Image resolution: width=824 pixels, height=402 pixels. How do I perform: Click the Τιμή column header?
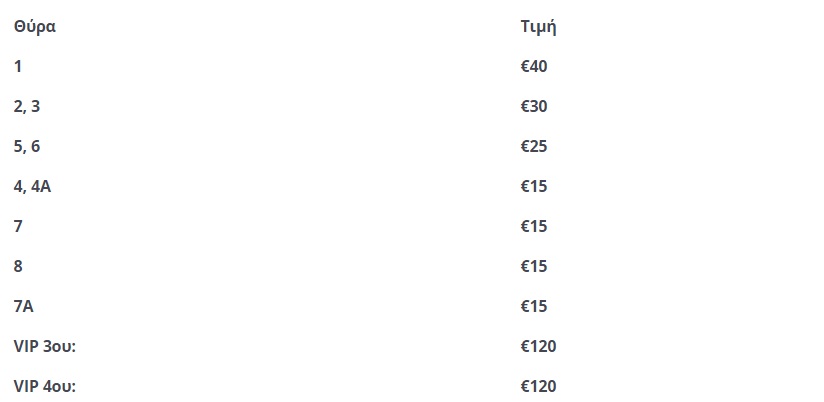pyautogui.click(x=538, y=27)
